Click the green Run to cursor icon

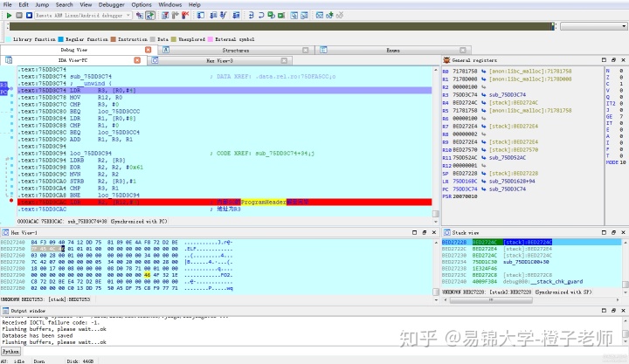pyautogui.click(x=281, y=15)
